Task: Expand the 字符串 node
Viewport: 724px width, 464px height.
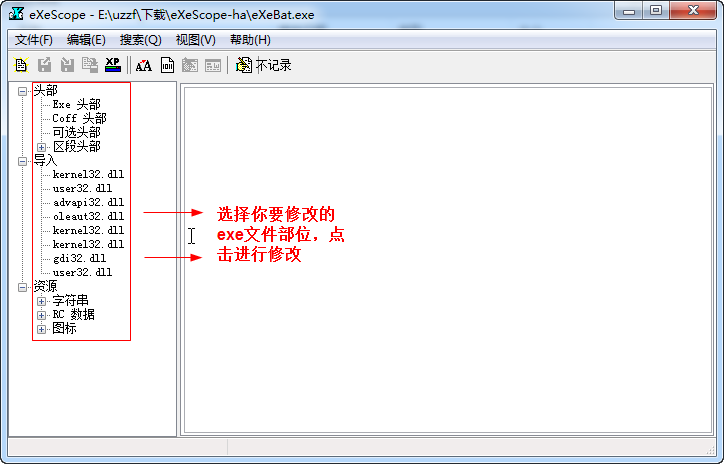Action: point(41,301)
